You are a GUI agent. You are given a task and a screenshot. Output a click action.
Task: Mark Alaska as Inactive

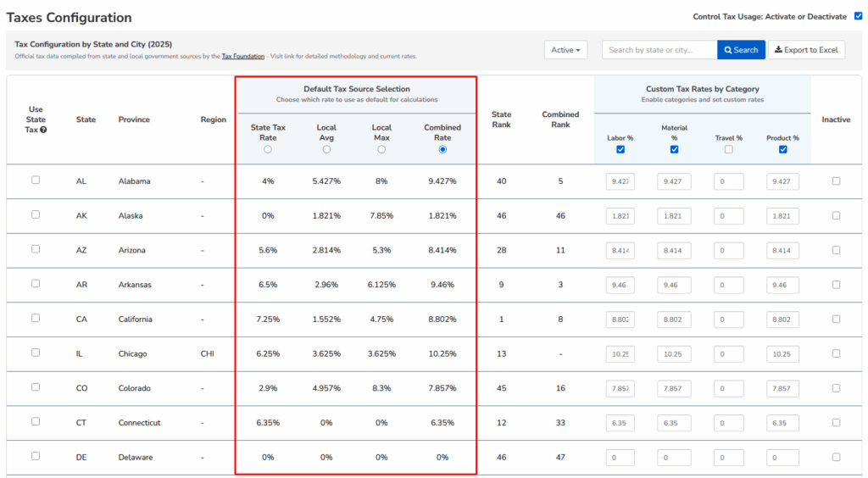(x=836, y=216)
